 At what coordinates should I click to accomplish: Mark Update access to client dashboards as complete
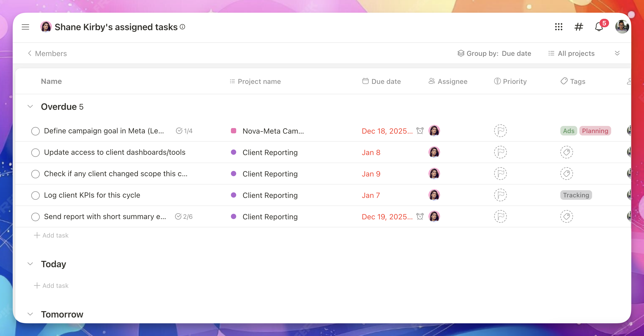(x=35, y=152)
